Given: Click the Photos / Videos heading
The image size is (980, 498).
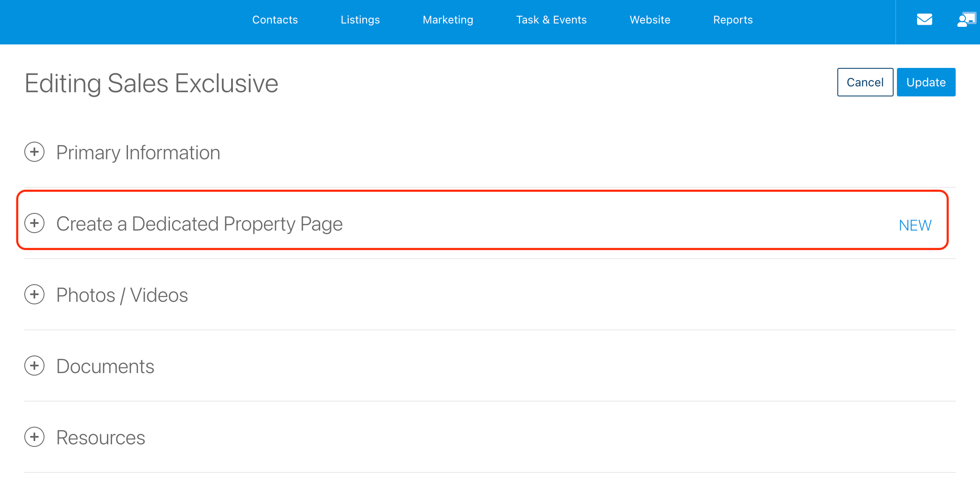Looking at the screenshot, I should (122, 295).
